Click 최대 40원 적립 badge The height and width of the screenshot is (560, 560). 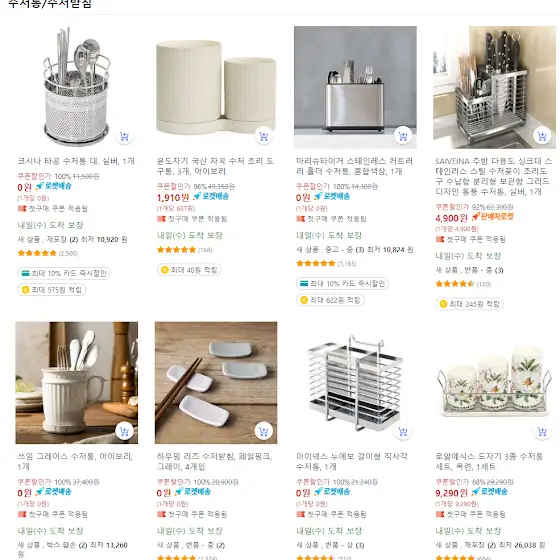coord(189,270)
